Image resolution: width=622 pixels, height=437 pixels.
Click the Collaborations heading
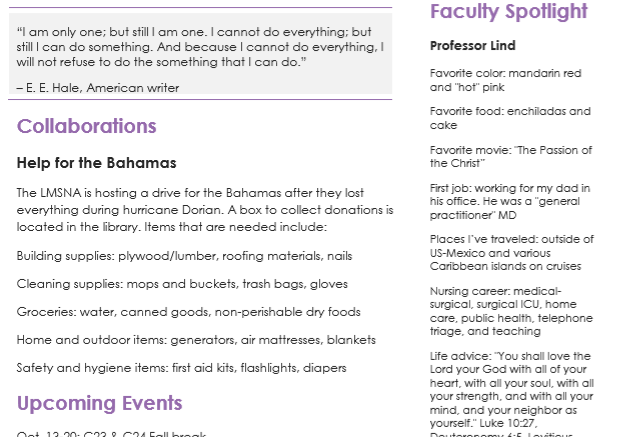click(x=86, y=126)
